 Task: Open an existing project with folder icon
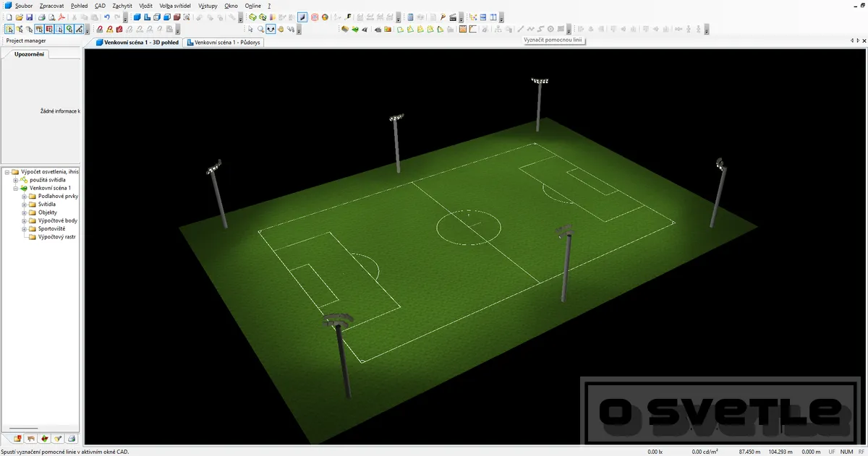pyautogui.click(x=19, y=17)
